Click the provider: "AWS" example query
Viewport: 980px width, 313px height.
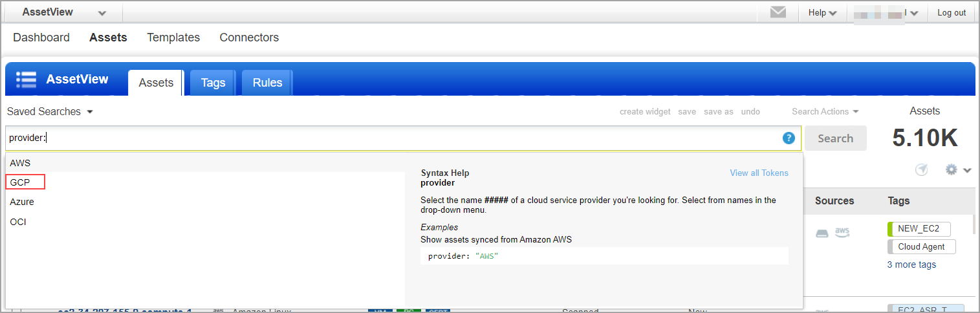pos(463,256)
